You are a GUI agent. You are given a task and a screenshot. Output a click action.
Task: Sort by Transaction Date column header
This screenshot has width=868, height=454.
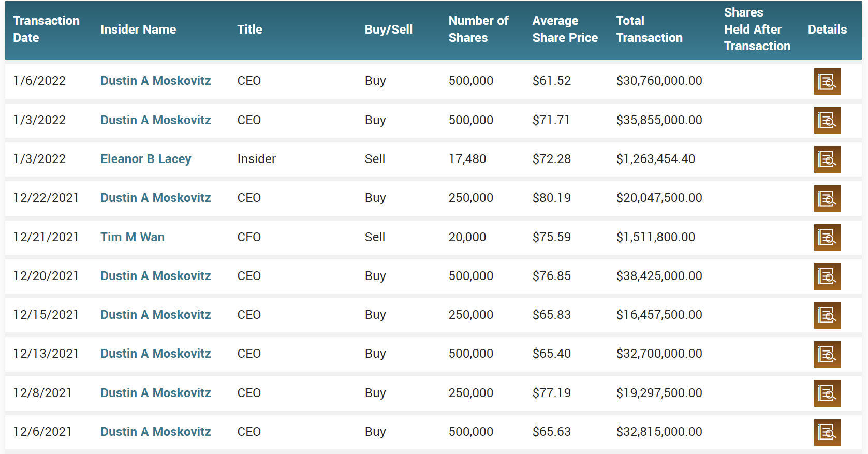(47, 29)
